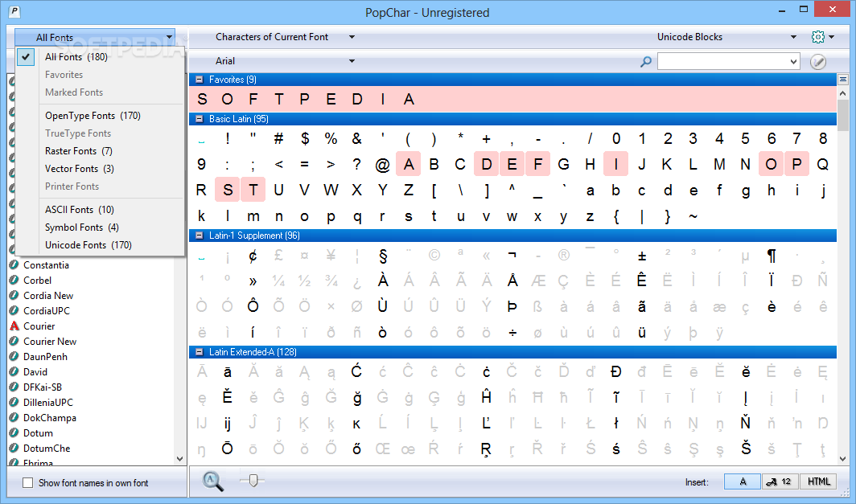Click the font icon beside Cordia New
This screenshot has width=856, height=504.
[14, 296]
